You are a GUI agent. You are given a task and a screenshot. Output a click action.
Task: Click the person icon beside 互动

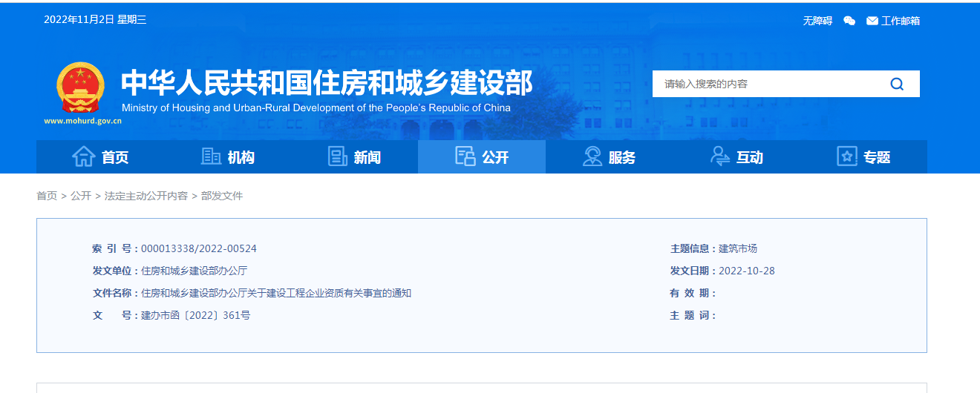point(720,156)
